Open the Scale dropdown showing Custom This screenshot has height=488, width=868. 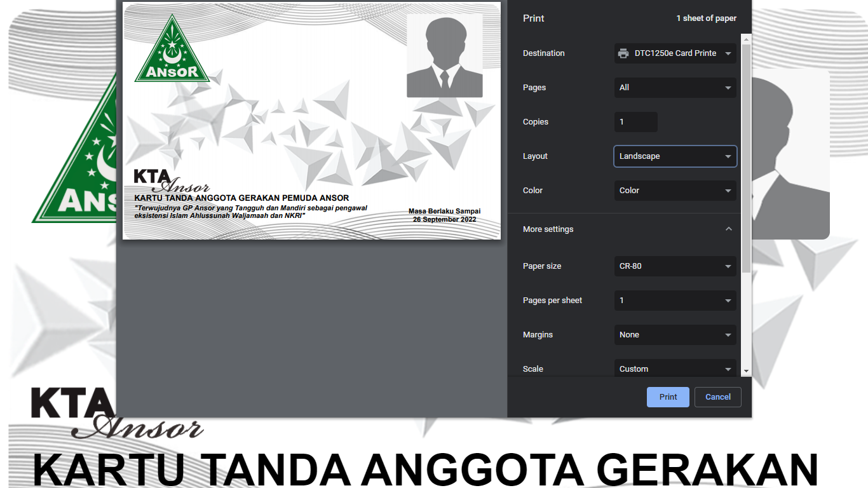pos(675,369)
